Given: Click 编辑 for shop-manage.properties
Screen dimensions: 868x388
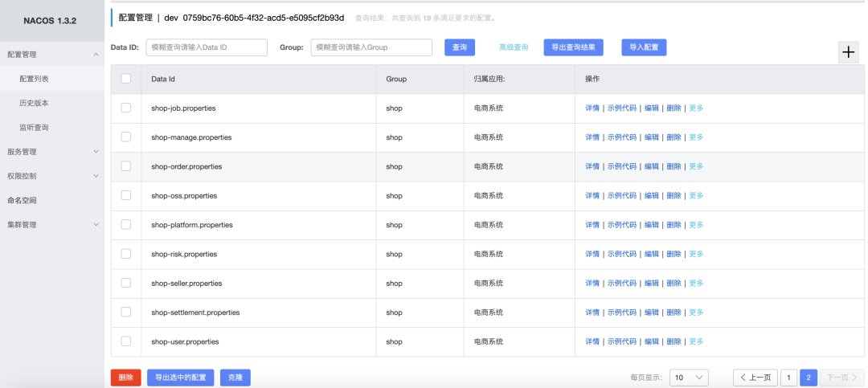Looking at the screenshot, I should click(652, 137).
